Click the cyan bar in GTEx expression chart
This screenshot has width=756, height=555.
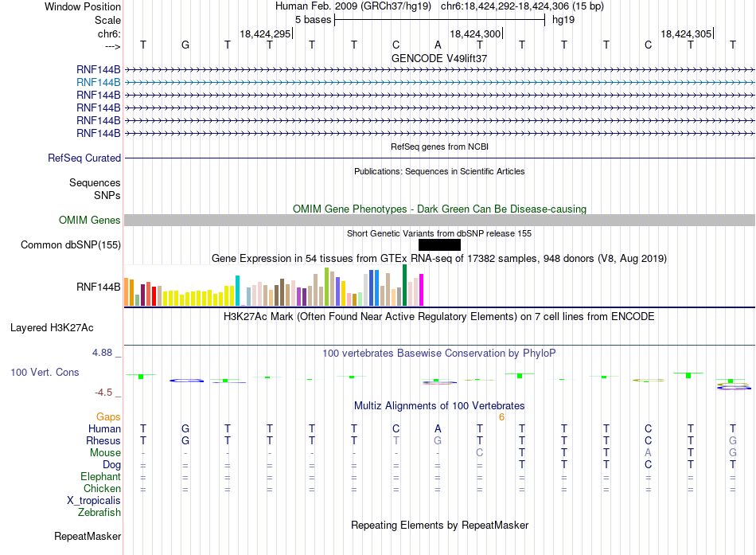[237, 291]
